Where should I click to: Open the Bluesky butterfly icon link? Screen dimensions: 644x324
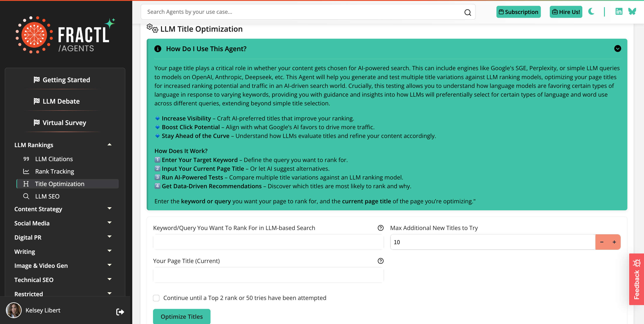(632, 12)
